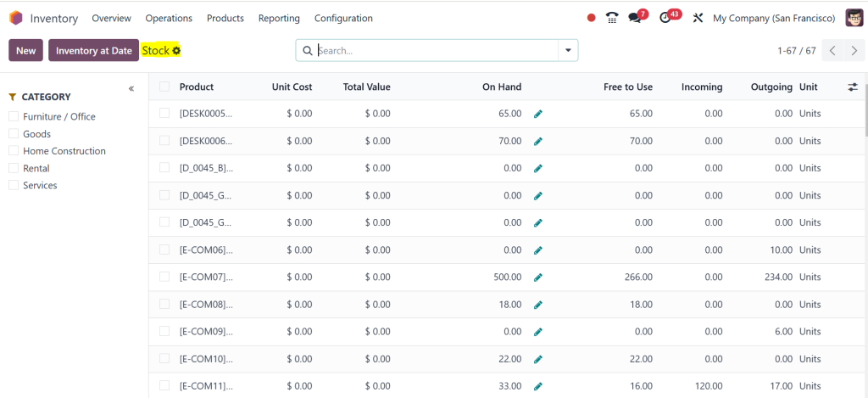
Task: Select the E-COM11 row checkbox
Action: [x=164, y=385]
